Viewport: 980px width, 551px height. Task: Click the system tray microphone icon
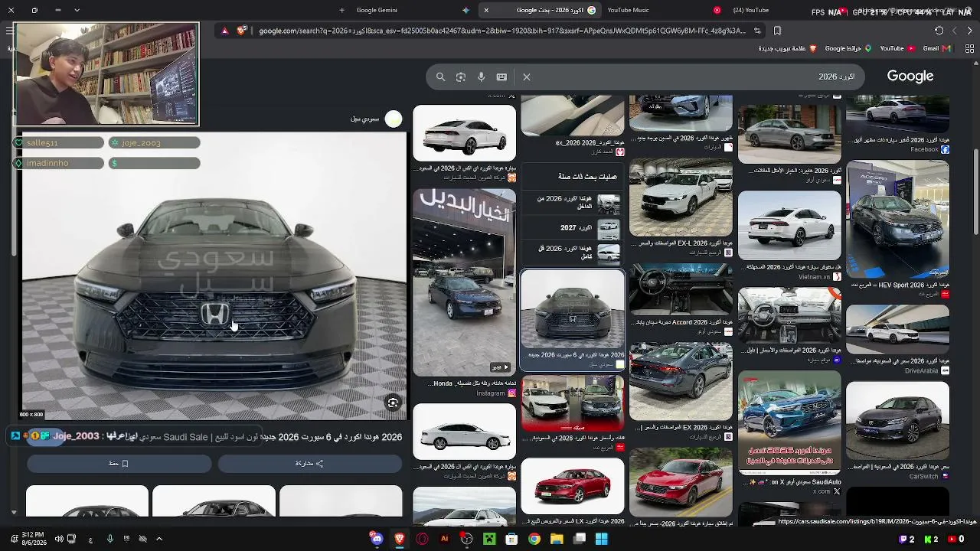(110, 539)
